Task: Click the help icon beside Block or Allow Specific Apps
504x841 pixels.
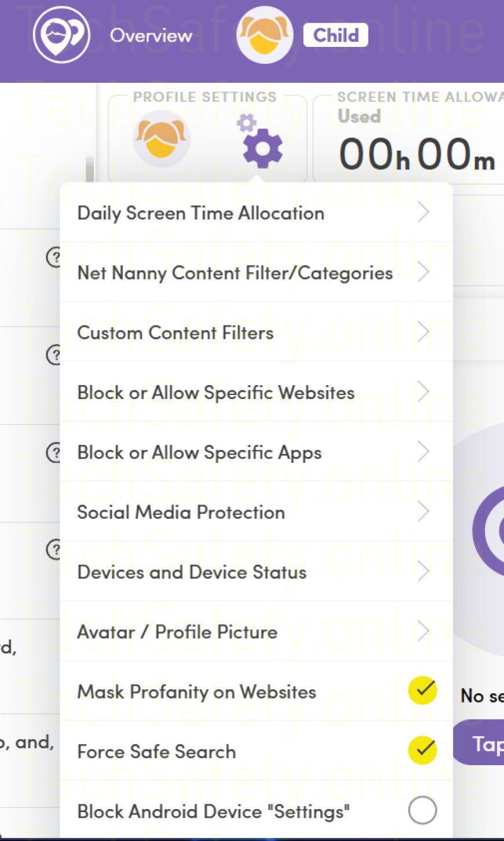Action: click(x=54, y=452)
